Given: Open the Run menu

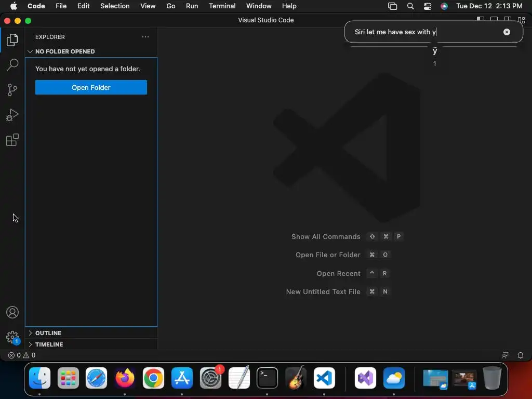Looking at the screenshot, I should (192, 6).
